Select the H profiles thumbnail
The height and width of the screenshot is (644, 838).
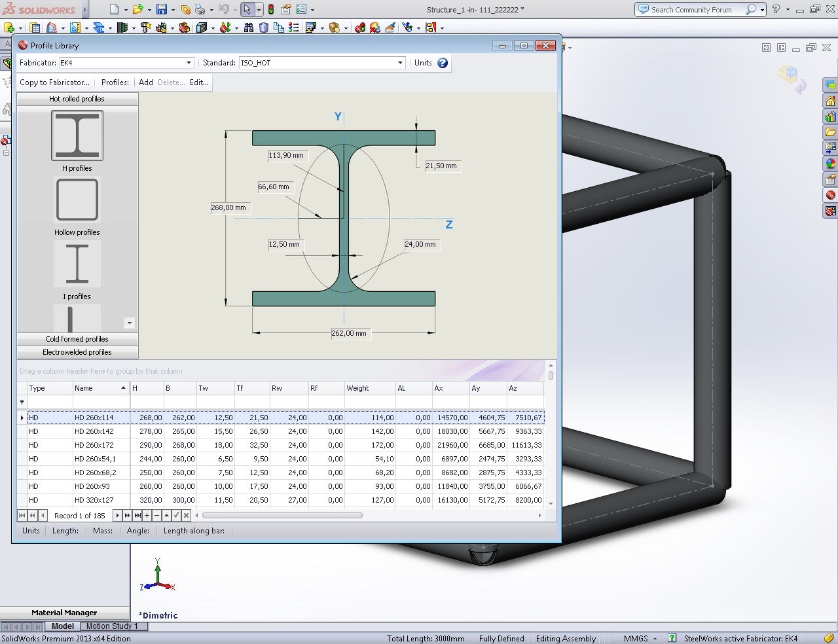click(x=77, y=135)
